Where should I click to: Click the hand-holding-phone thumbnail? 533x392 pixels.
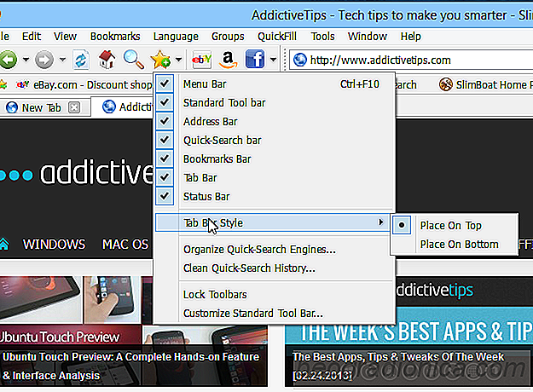113,299
